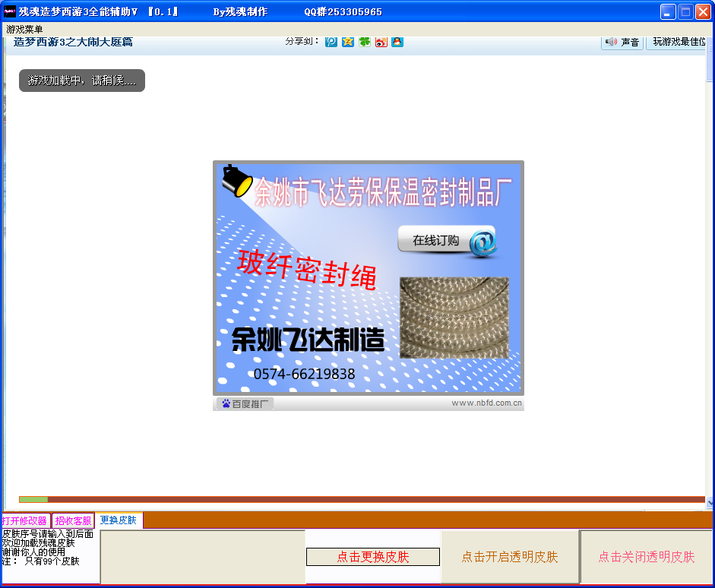Open 游戏菜单 menu

pyautogui.click(x=24, y=29)
